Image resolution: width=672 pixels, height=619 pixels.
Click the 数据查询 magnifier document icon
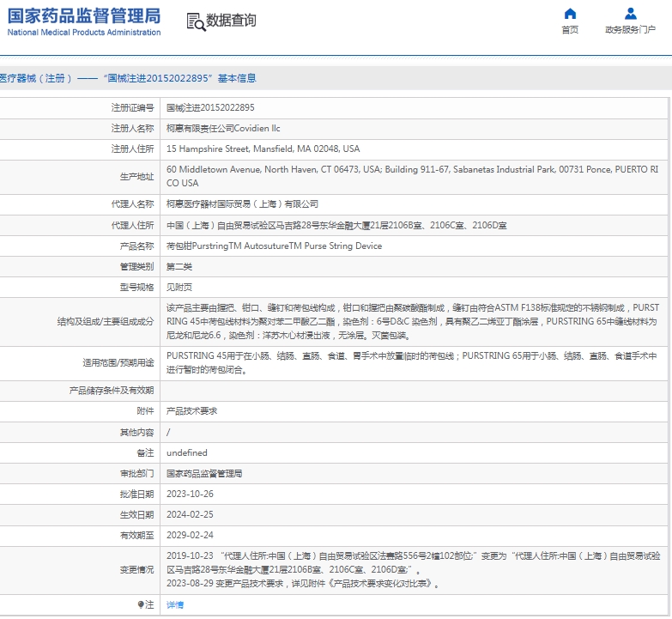196,21
